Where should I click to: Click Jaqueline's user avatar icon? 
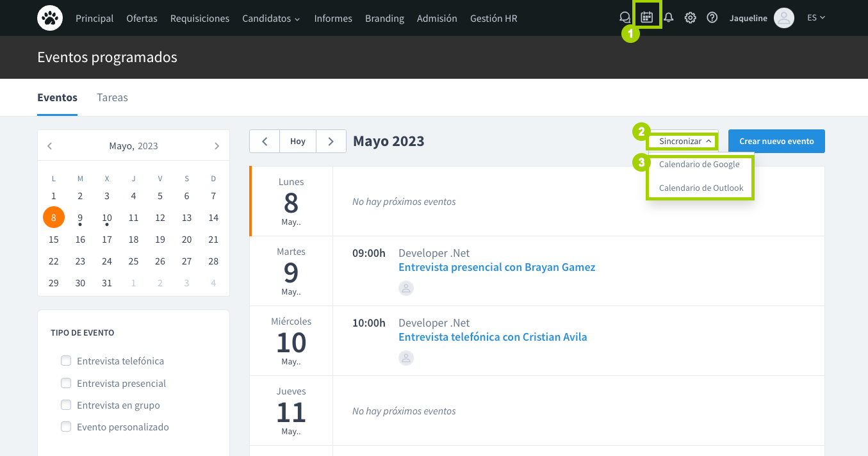(783, 18)
